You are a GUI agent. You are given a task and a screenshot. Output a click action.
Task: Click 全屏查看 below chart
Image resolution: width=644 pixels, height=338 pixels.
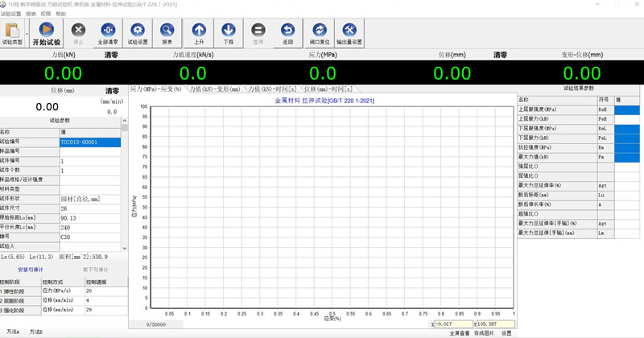459,333
